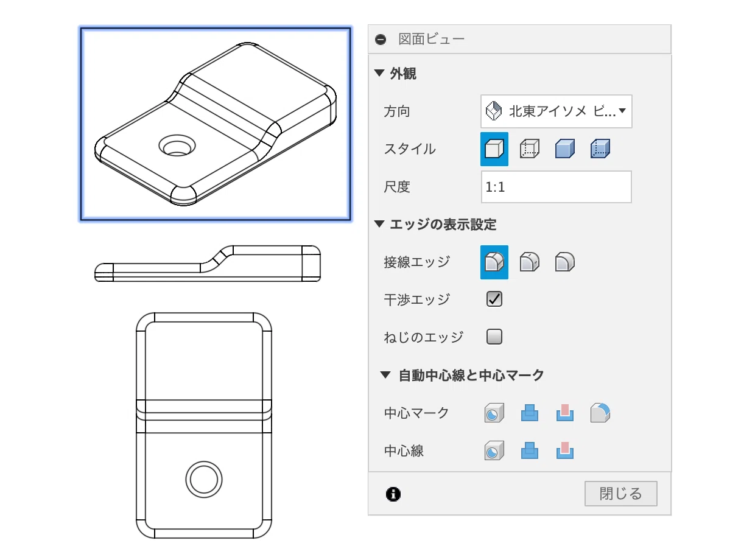The height and width of the screenshot is (560, 755).
Task: Click the third 中心線 pink cut icon
Action: click(565, 451)
